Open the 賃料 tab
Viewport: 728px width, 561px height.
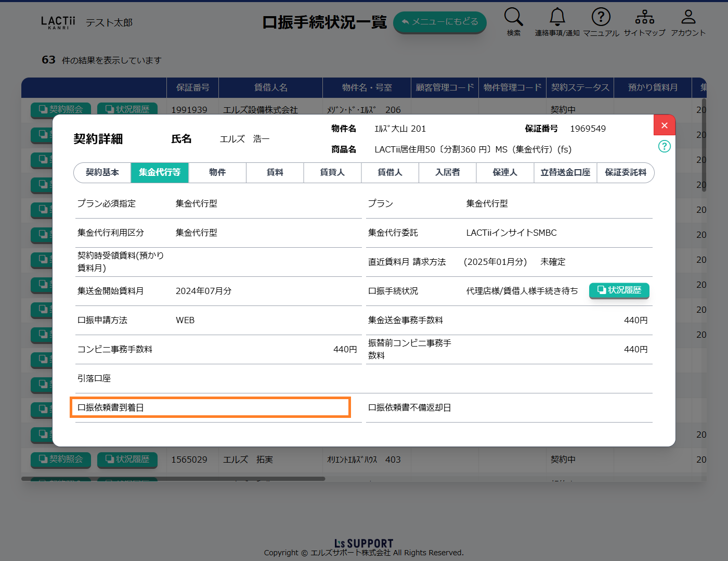tap(275, 172)
